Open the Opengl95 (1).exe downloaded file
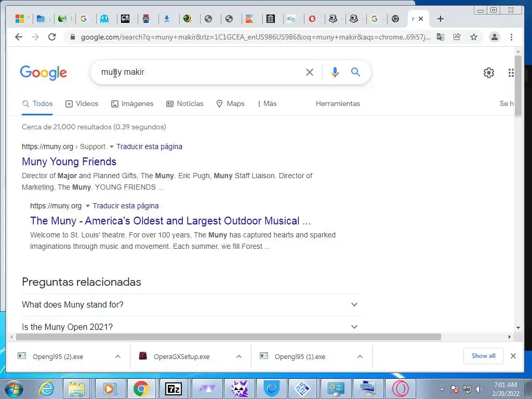 (300, 356)
